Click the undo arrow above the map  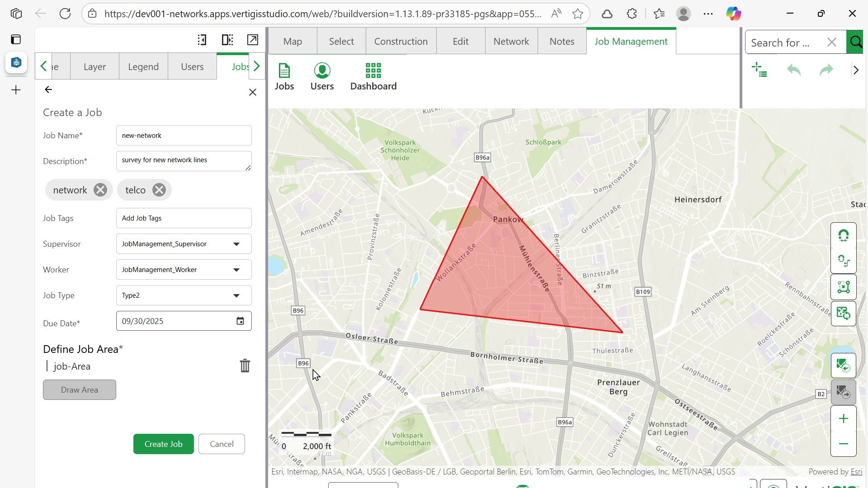(x=794, y=70)
